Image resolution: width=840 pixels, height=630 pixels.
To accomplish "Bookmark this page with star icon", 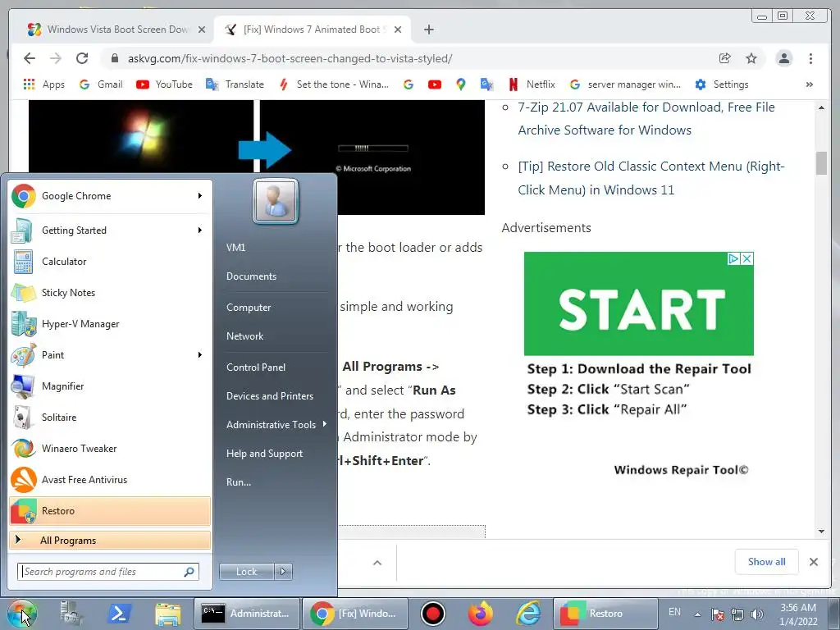I will (x=751, y=58).
